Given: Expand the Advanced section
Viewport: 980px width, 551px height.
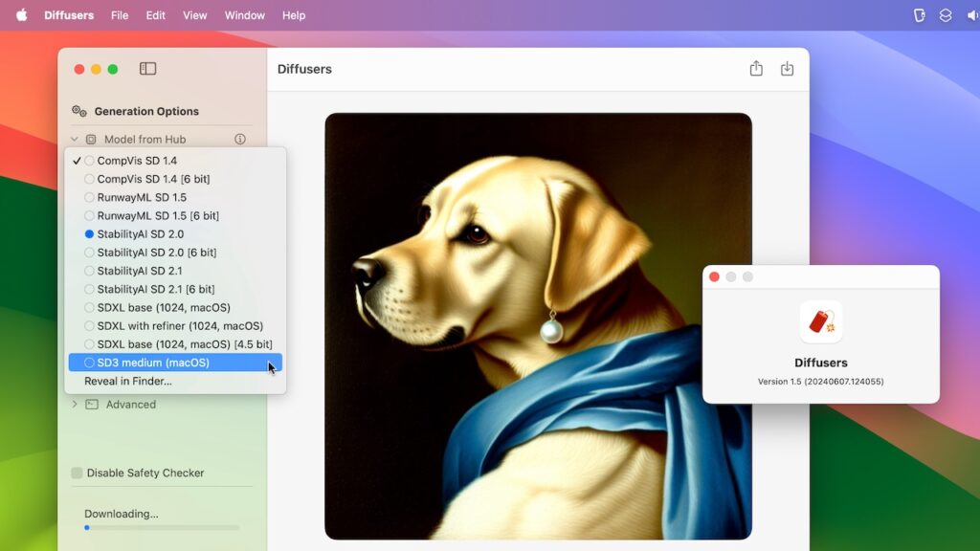Looking at the screenshot, I should click(x=75, y=405).
